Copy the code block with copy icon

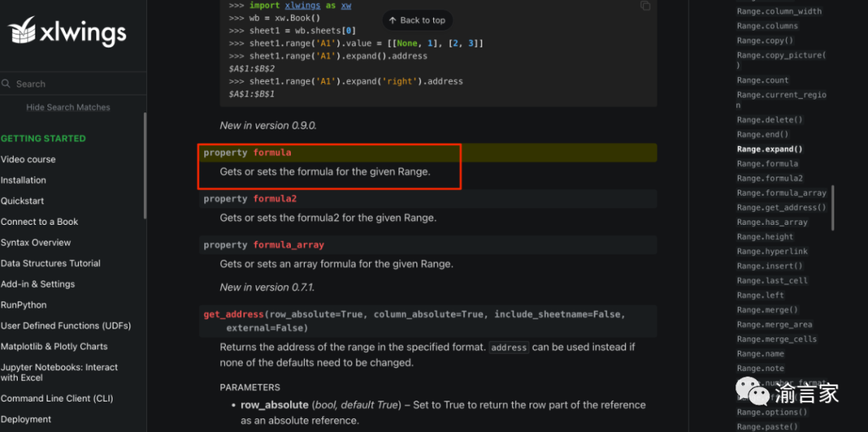pyautogui.click(x=645, y=6)
